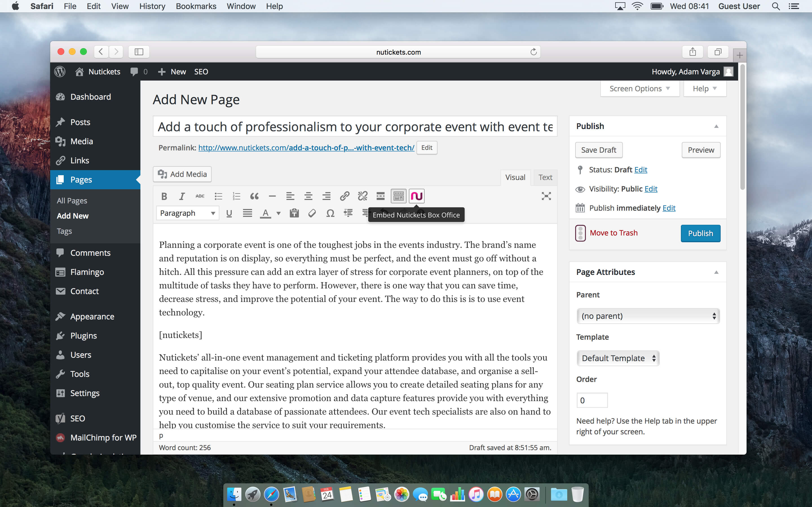The width and height of the screenshot is (812, 507).
Task: Toggle strikethrough formatting
Action: click(x=200, y=196)
